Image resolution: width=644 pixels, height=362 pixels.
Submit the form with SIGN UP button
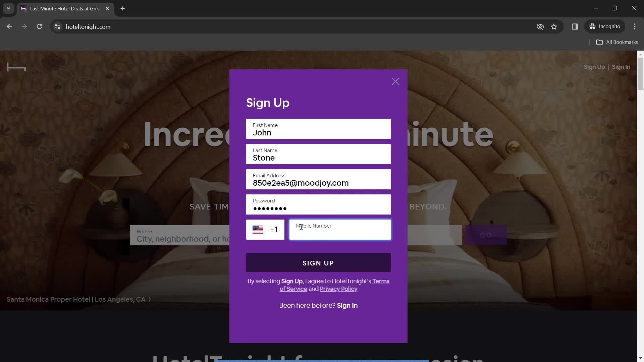pos(318,263)
